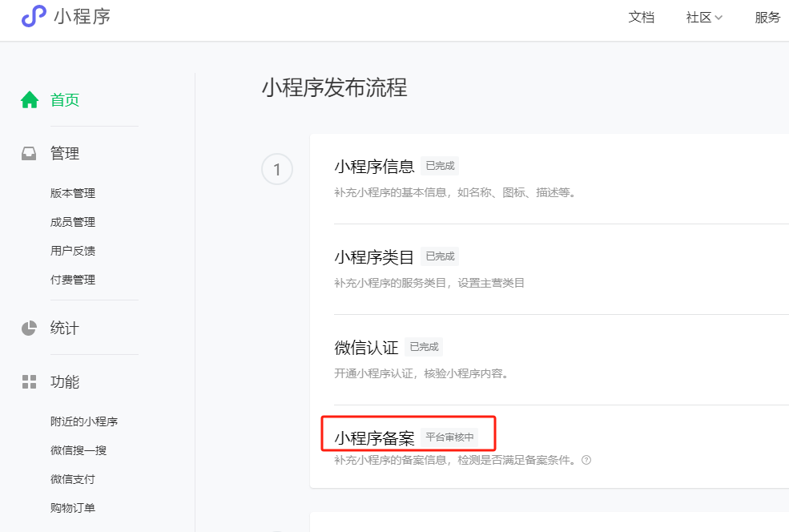Image resolution: width=789 pixels, height=532 pixels.
Task: Open 用户反馈 in the sidebar
Action: (x=73, y=251)
